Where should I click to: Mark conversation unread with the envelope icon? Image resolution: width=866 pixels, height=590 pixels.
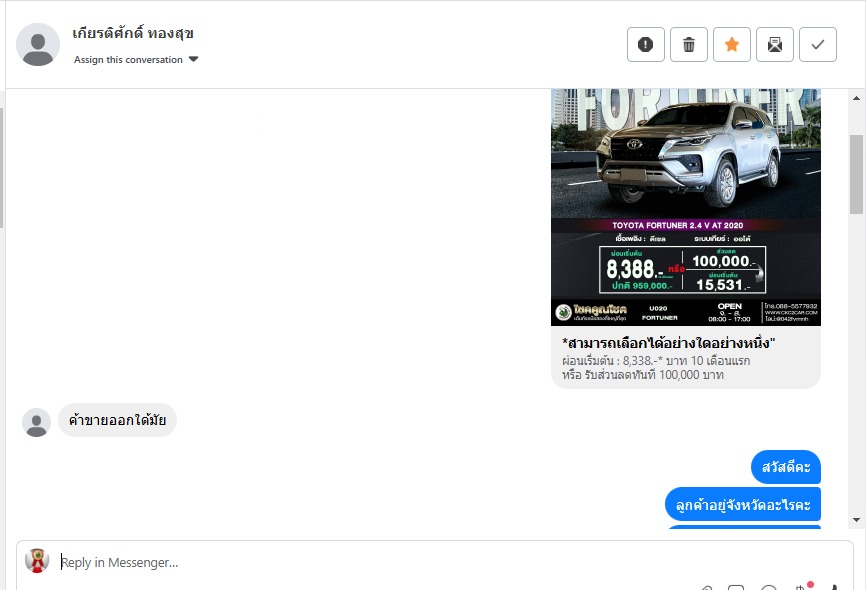tap(775, 44)
